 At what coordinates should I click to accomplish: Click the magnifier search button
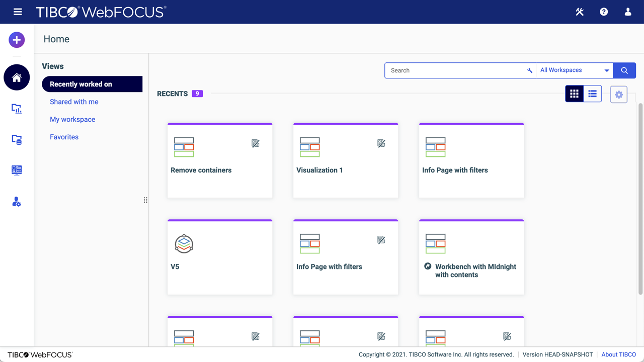[x=624, y=70]
